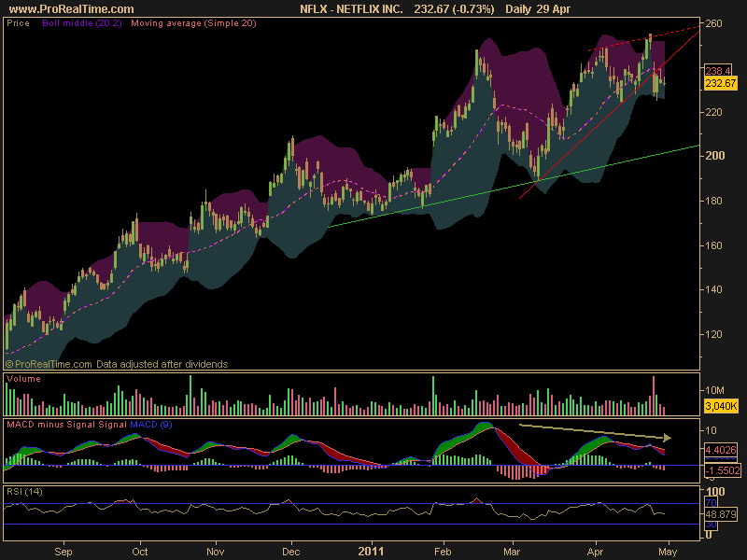Screen dimensions: 747x560
Task: Select the Volume panel label
Action: [23, 379]
